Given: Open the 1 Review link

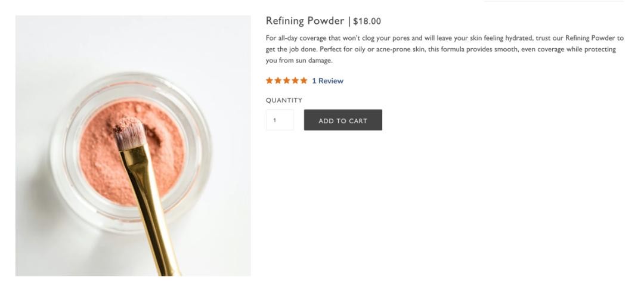Looking at the screenshot, I should tap(327, 81).
